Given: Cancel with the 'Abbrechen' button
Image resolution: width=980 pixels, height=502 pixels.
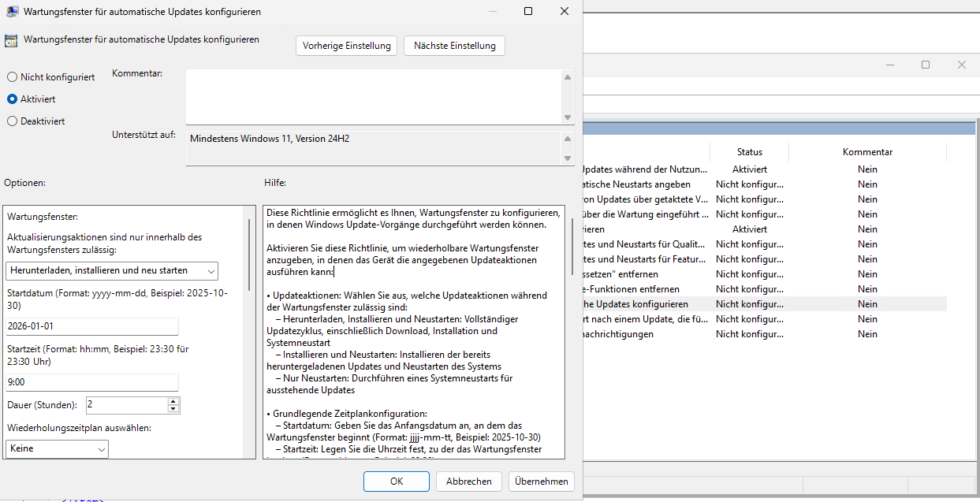Looking at the screenshot, I should tap(469, 482).
